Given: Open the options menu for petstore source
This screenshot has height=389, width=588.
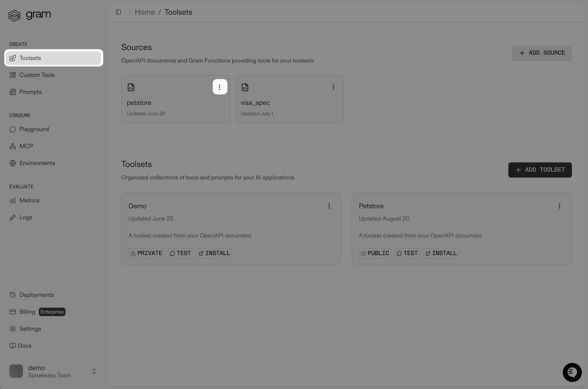Looking at the screenshot, I should click(x=220, y=87).
